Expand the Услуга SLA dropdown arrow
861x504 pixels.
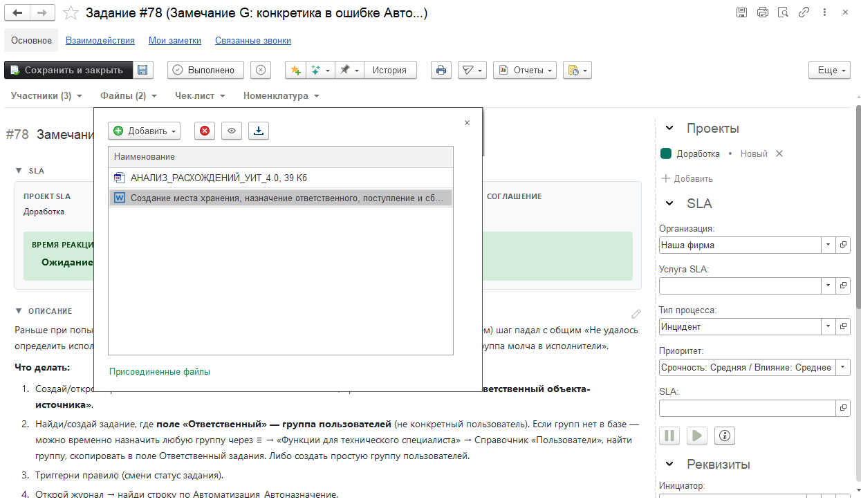coord(828,286)
